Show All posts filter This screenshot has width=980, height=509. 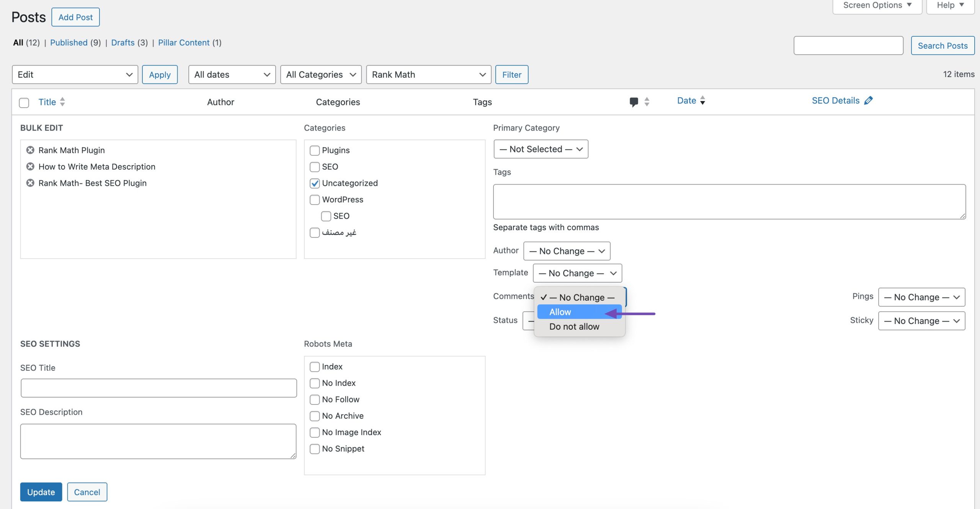pyautogui.click(x=18, y=43)
